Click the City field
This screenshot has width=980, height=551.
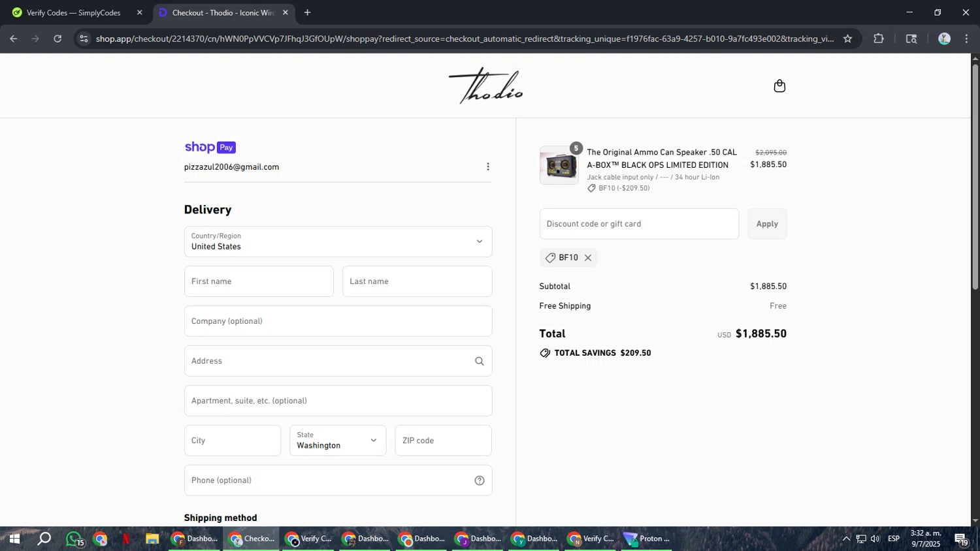coord(233,441)
